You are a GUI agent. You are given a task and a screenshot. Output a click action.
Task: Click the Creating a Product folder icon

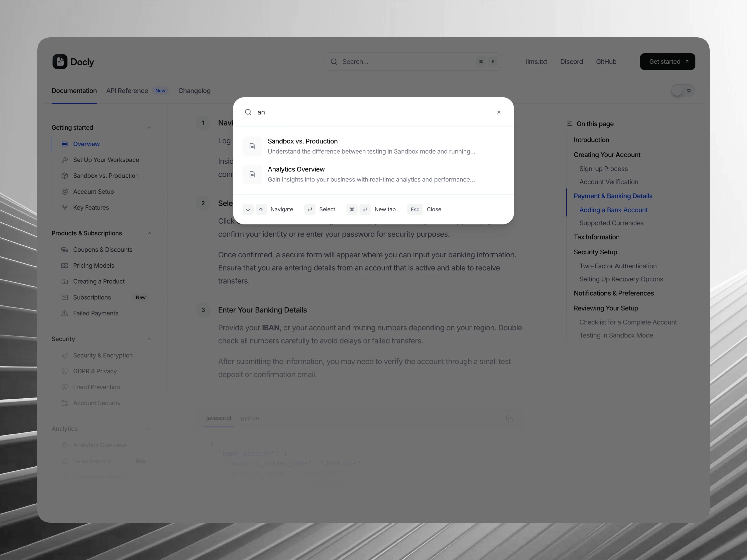(64, 282)
